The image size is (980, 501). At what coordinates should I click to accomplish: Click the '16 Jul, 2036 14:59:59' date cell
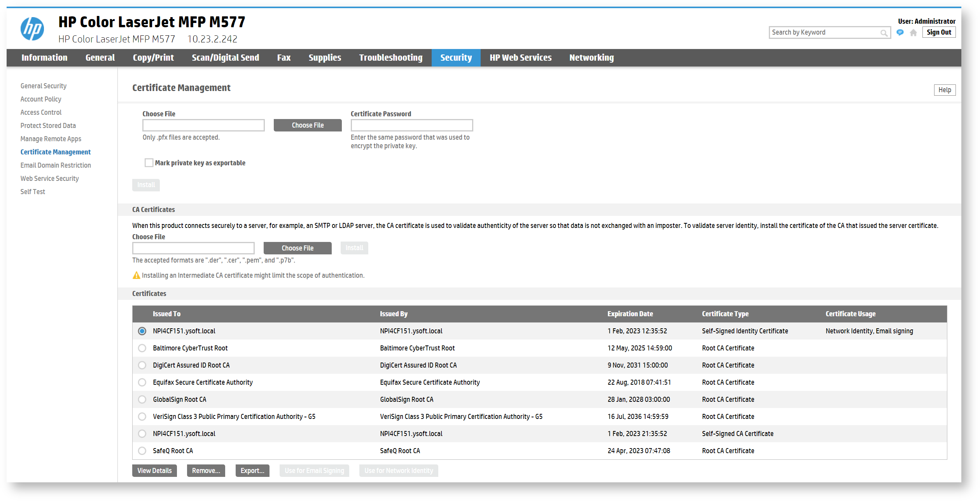point(638,417)
